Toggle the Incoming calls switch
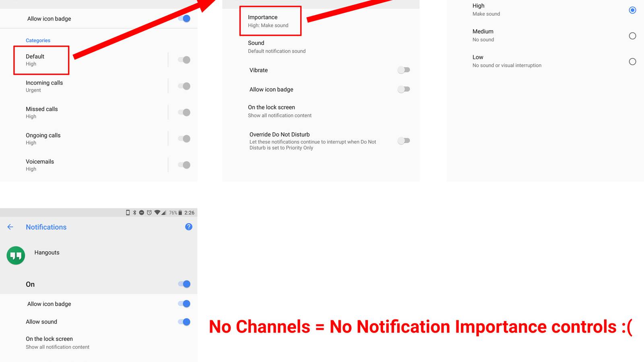The width and height of the screenshot is (644, 362). pos(184,86)
